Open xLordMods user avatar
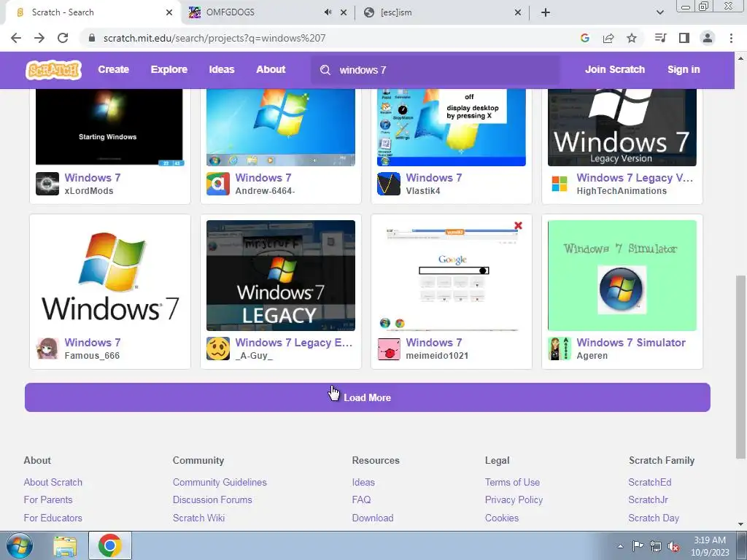The width and height of the screenshot is (747, 560). click(47, 184)
